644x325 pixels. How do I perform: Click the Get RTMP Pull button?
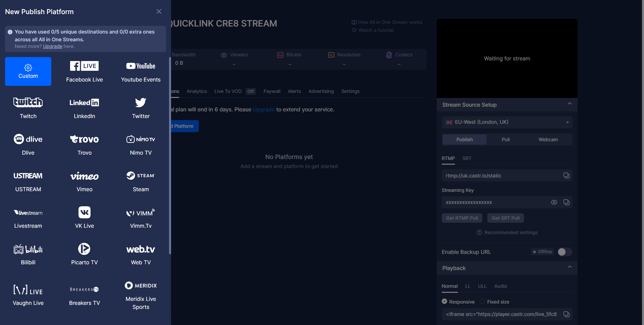coord(462,218)
